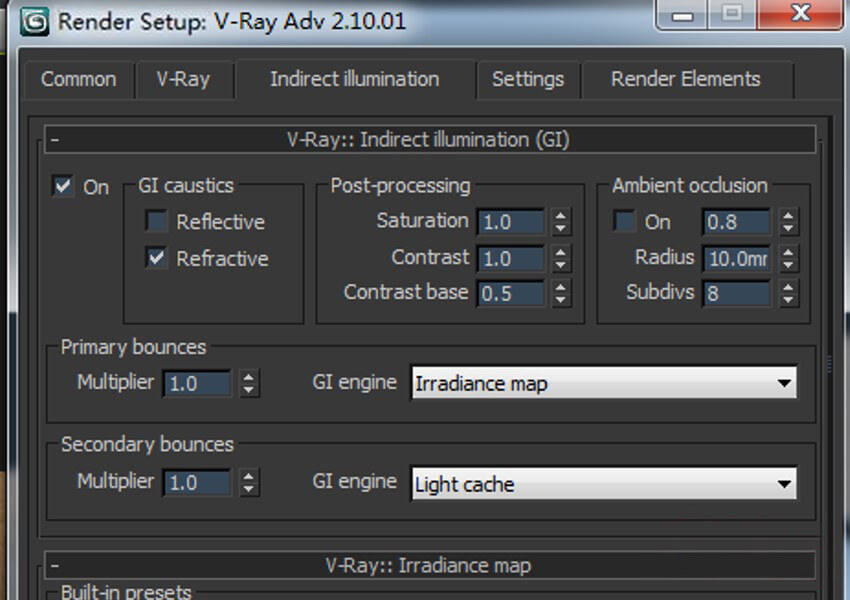Click the Ambient occlusion amount field 0.8
850x600 pixels.
[736, 222]
